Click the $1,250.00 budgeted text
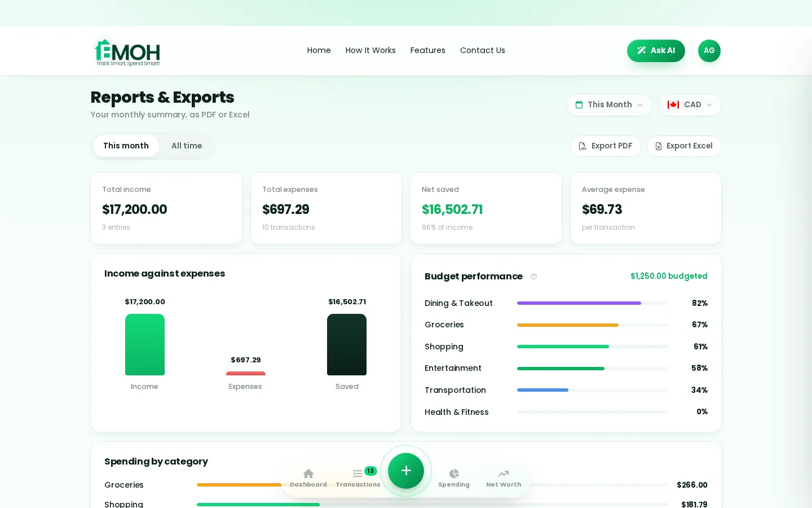812x508 pixels. coord(669,276)
